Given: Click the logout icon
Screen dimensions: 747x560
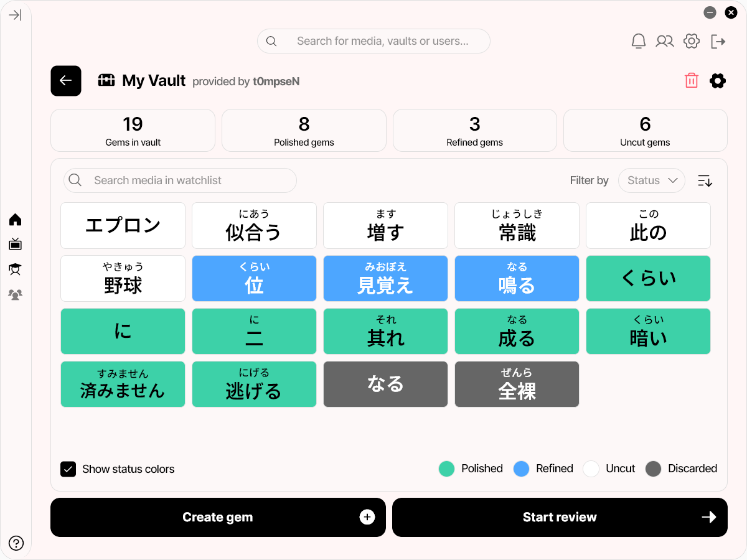Looking at the screenshot, I should pos(718,41).
